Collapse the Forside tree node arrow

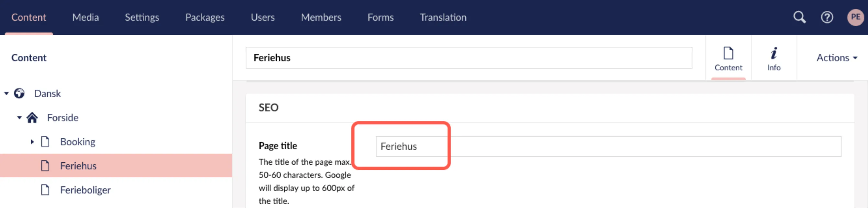tap(19, 118)
